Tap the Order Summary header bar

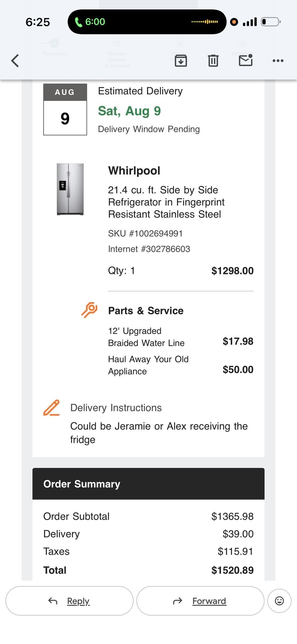[148, 484]
